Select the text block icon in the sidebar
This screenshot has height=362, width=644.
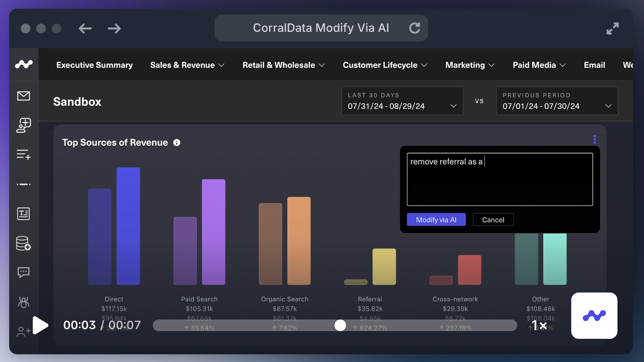pyautogui.click(x=24, y=213)
